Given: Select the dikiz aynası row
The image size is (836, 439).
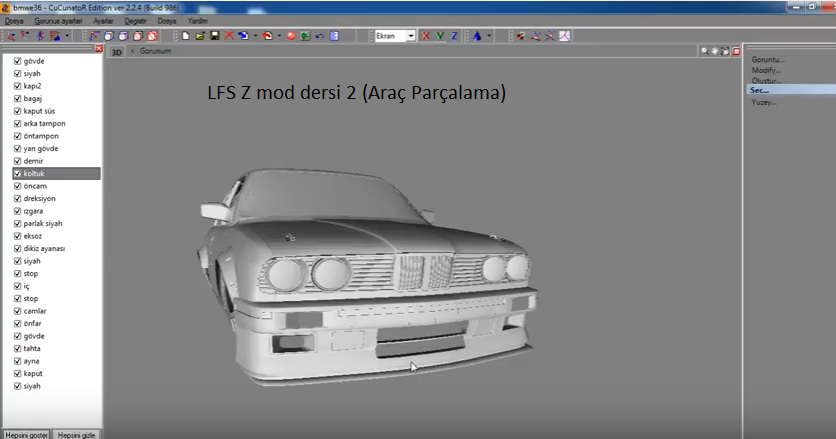Looking at the screenshot, I should tap(57, 249).
